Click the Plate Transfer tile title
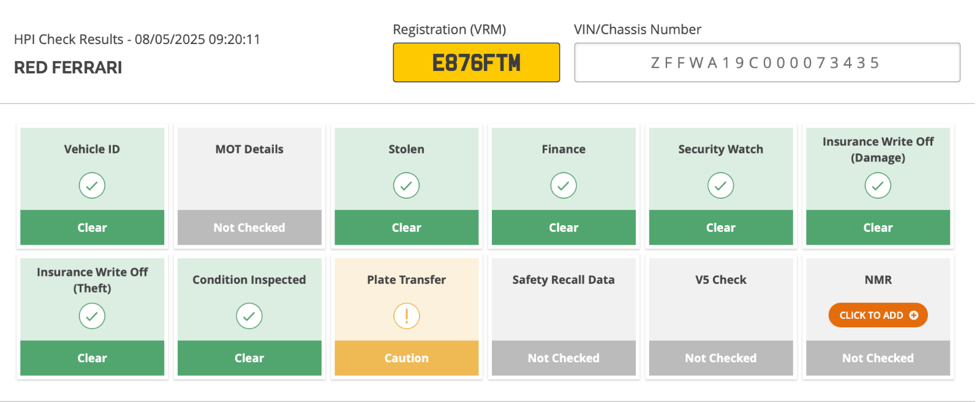 pos(406,280)
